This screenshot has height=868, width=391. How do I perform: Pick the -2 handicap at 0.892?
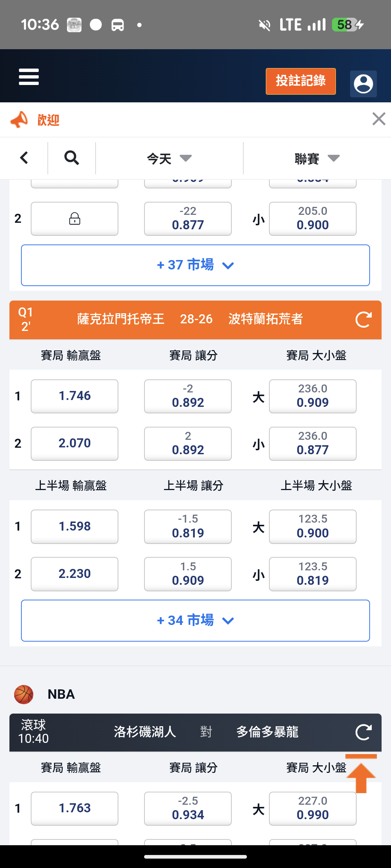[188, 396]
